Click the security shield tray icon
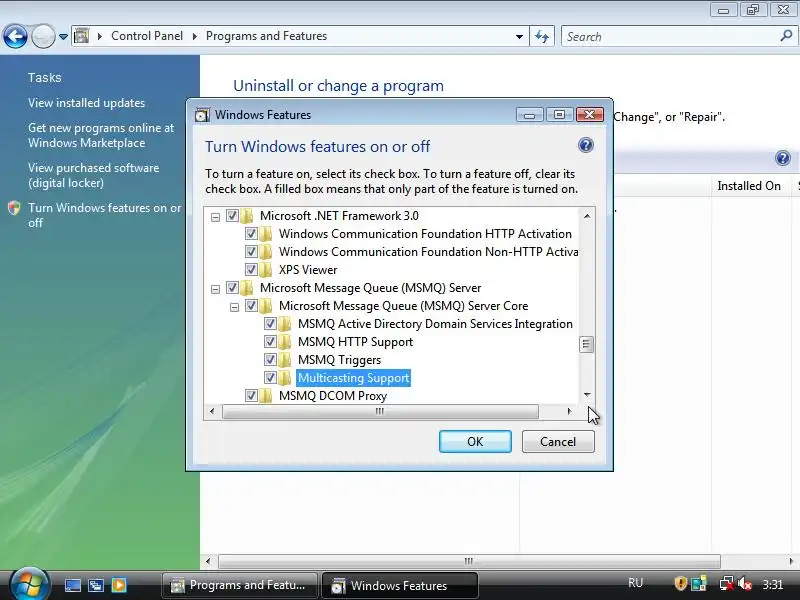Screen dimensions: 800x600 tap(681, 583)
